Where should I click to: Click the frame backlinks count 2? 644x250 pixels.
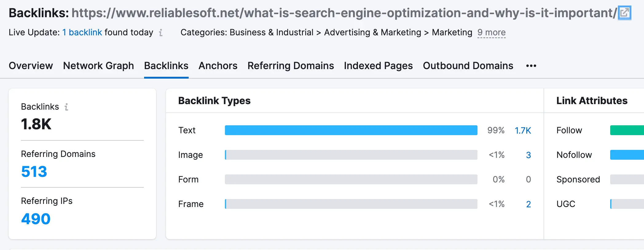pyautogui.click(x=528, y=204)
